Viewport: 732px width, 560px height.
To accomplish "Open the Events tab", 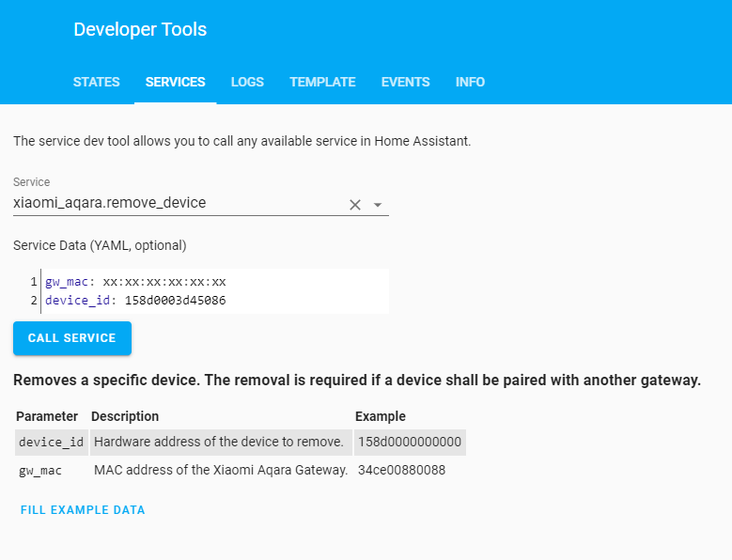I will [405, 82].
